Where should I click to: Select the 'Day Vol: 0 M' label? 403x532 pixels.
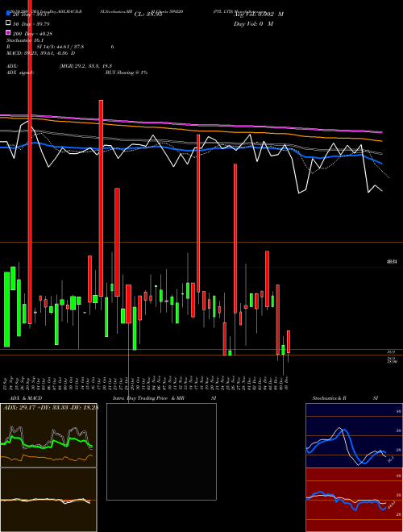click(x=253, y=23)
